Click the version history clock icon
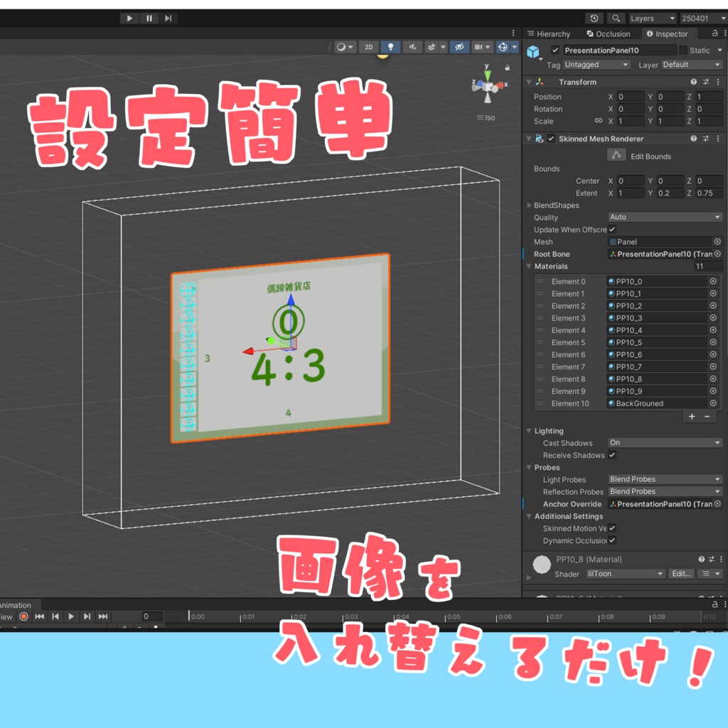 (x=594, y=18)
